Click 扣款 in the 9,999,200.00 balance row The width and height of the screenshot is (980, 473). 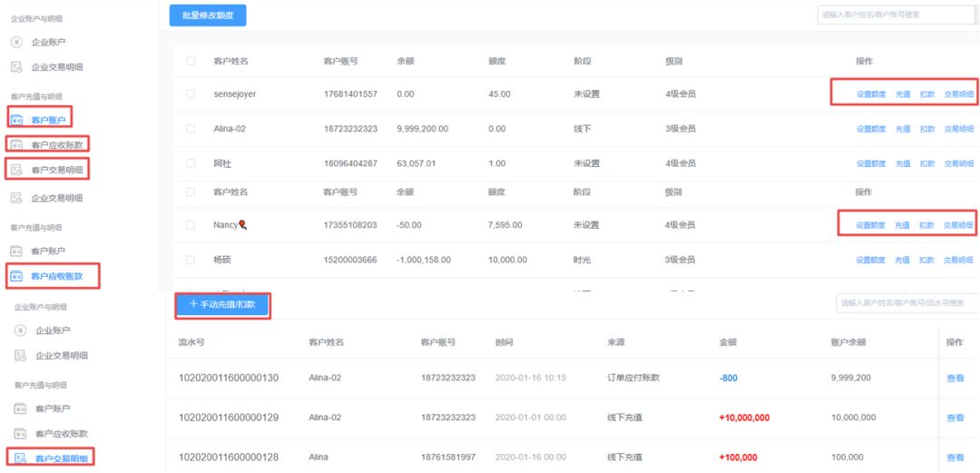[x=926, y=129]
